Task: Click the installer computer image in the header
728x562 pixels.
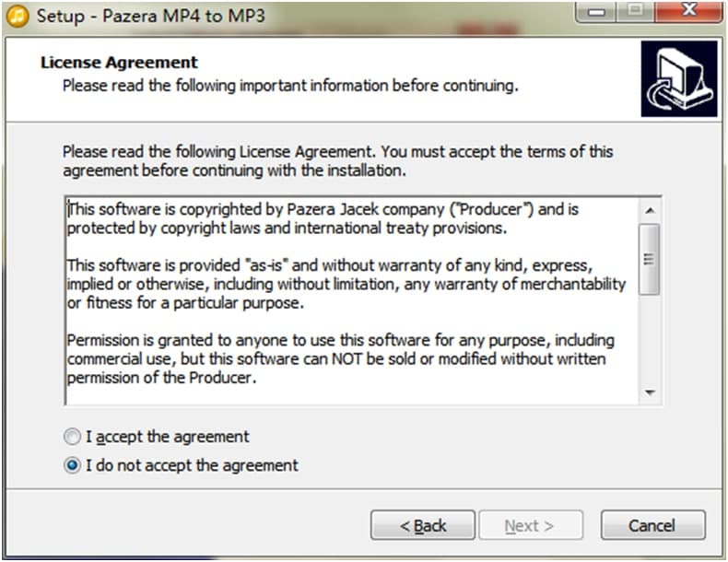Action: (679, 78)
